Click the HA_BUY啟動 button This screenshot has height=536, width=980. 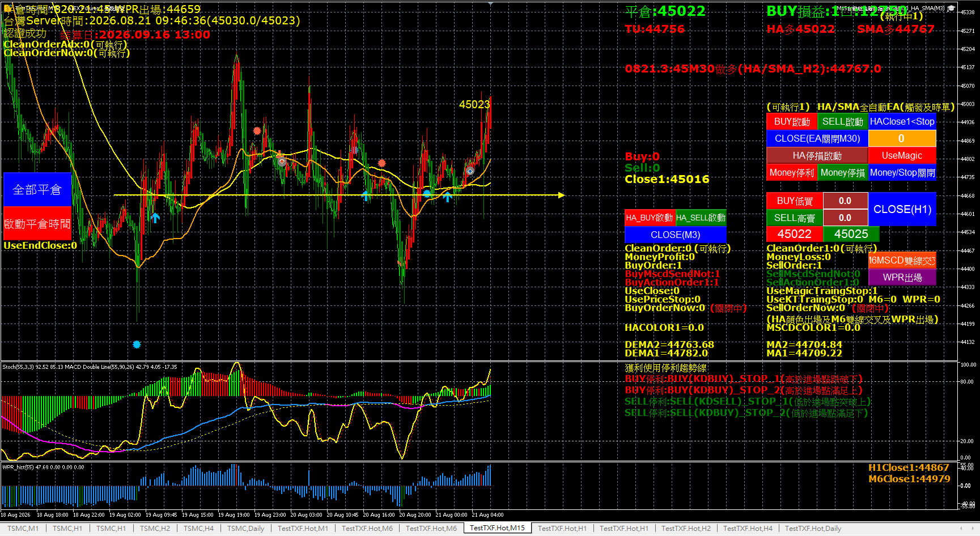click(650, 218)
